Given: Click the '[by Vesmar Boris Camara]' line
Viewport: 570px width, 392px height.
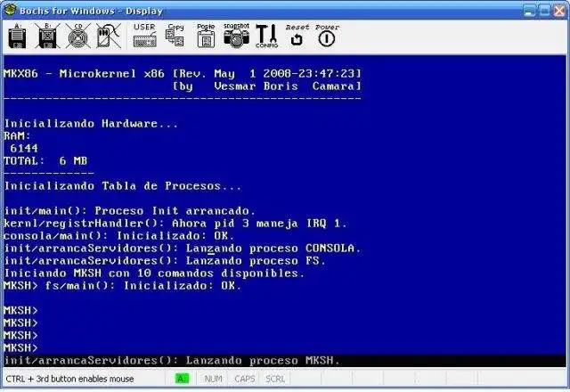Looking at the screenshot, I should click(267, 86).
